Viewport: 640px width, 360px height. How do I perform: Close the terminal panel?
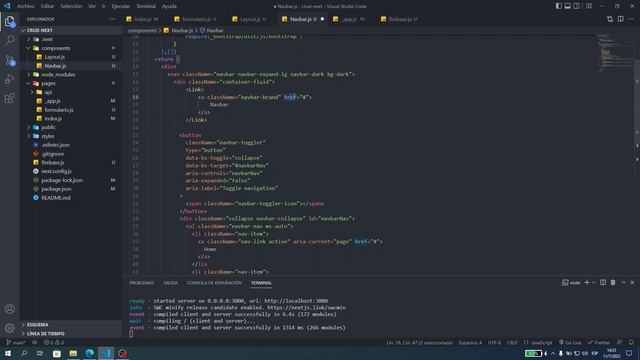pos(632,282)
